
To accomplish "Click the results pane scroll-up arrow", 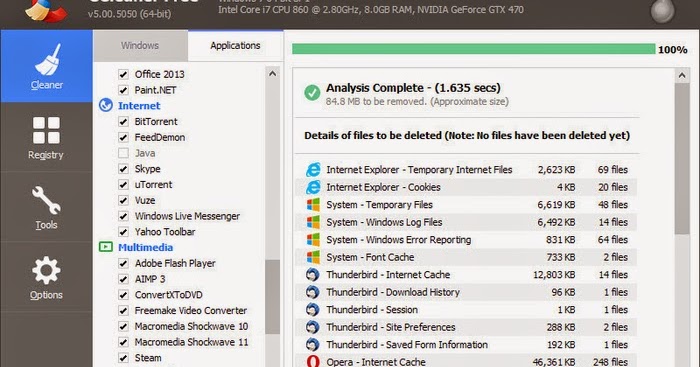I will pyautogui.click(x=682, y=75).
